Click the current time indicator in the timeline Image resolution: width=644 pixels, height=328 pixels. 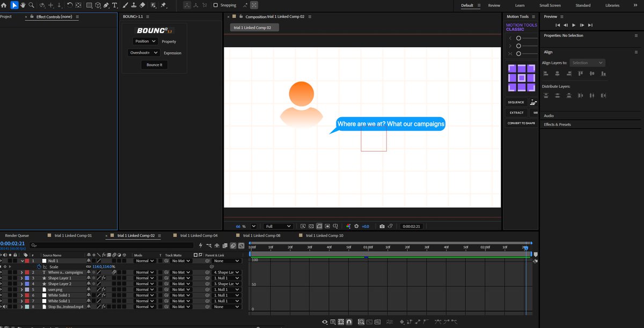(x=525, y=247)
